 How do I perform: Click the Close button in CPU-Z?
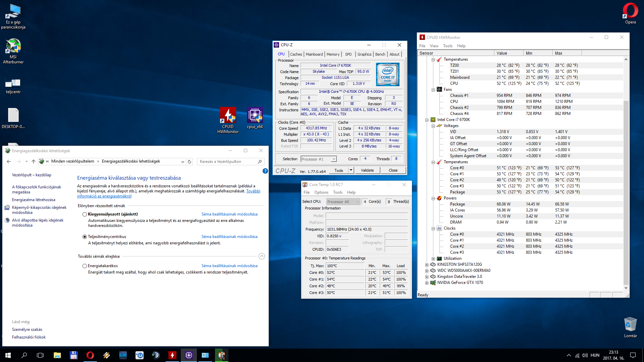tap(393, 170)
